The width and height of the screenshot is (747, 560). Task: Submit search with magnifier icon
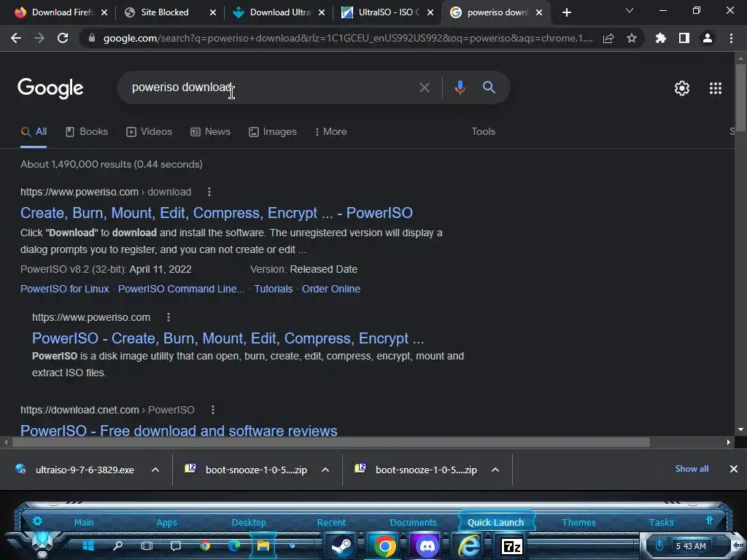489,87
